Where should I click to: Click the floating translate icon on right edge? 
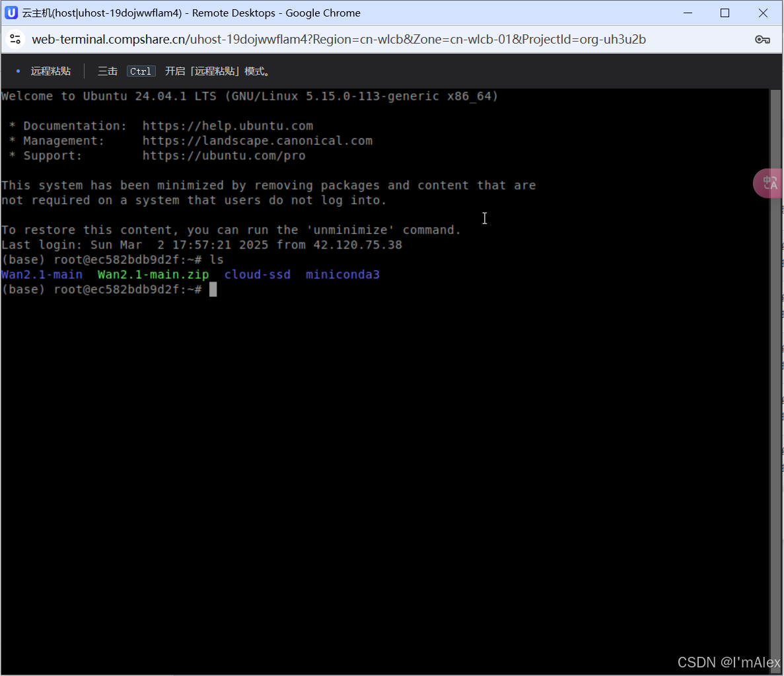coord(769,183)
